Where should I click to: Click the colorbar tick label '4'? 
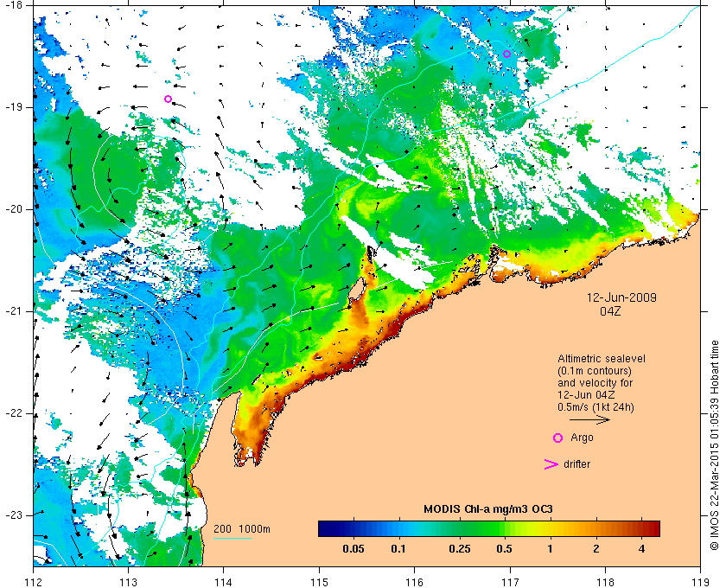(641, 549)
